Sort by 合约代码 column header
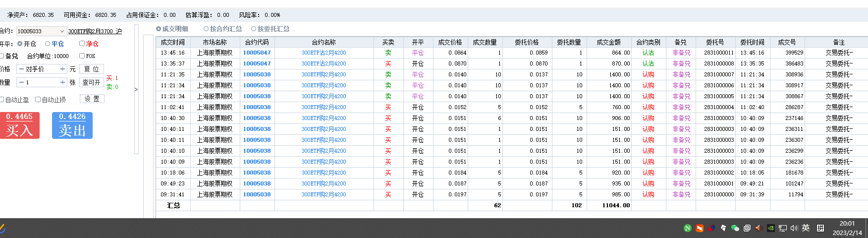This screenshot has width=868, height=238. click(x=257, y=42)
